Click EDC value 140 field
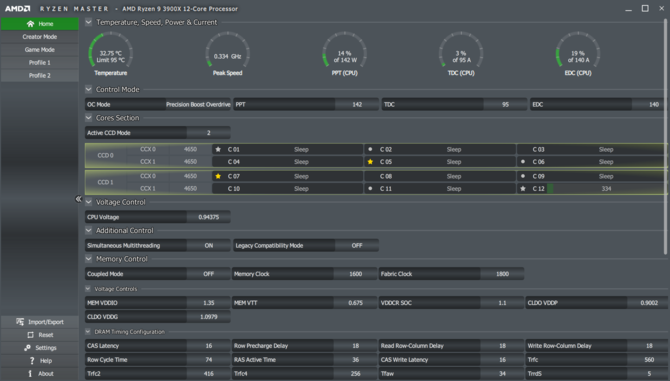The height and width of the screenshot is (381, 670). tap(649, 104)
